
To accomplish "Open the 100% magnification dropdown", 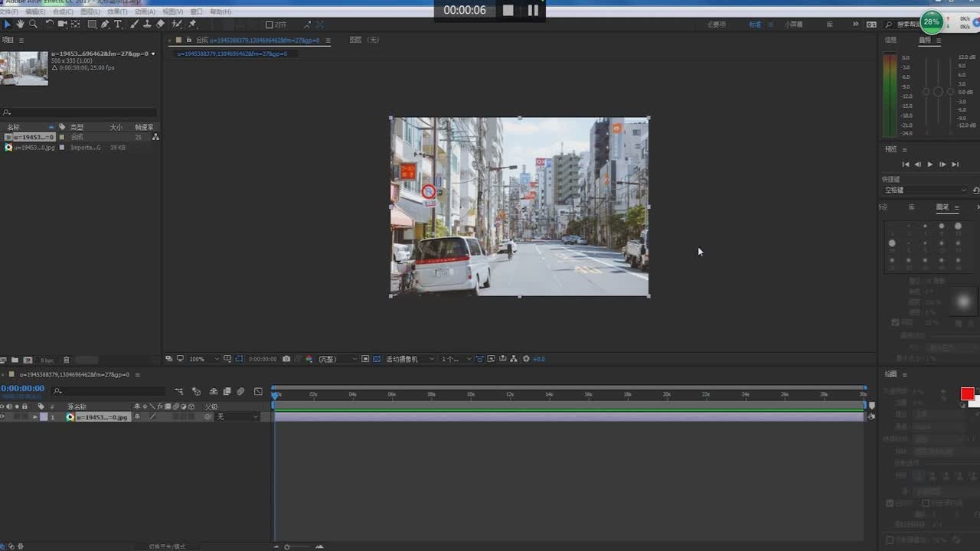I will [204, 359].
